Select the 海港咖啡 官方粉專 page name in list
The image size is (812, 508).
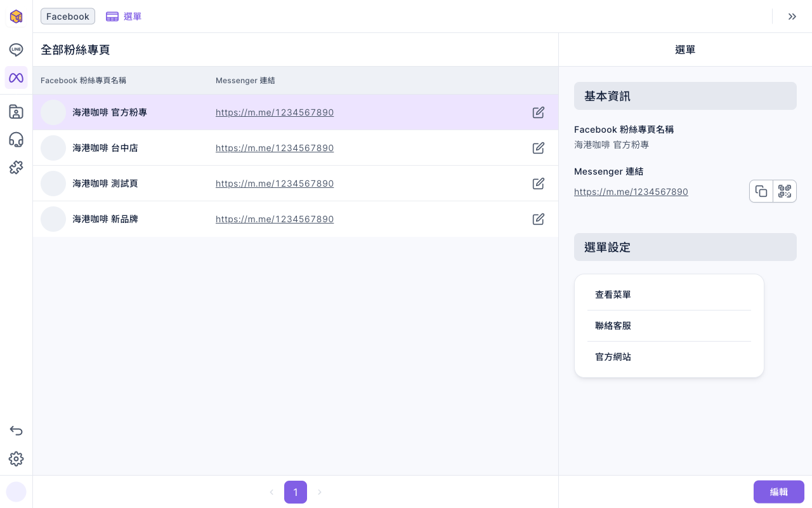click(x=110, y=112)
